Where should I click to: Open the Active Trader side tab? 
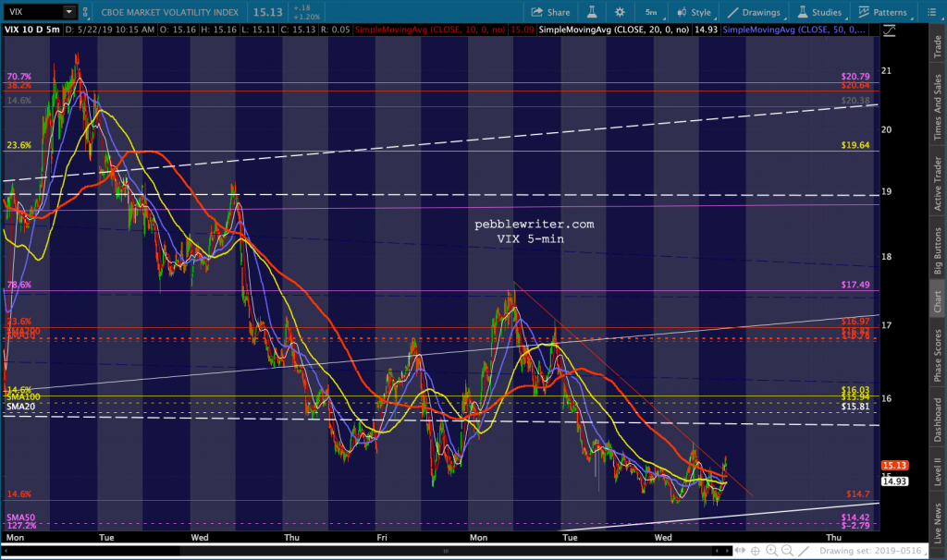938,184
